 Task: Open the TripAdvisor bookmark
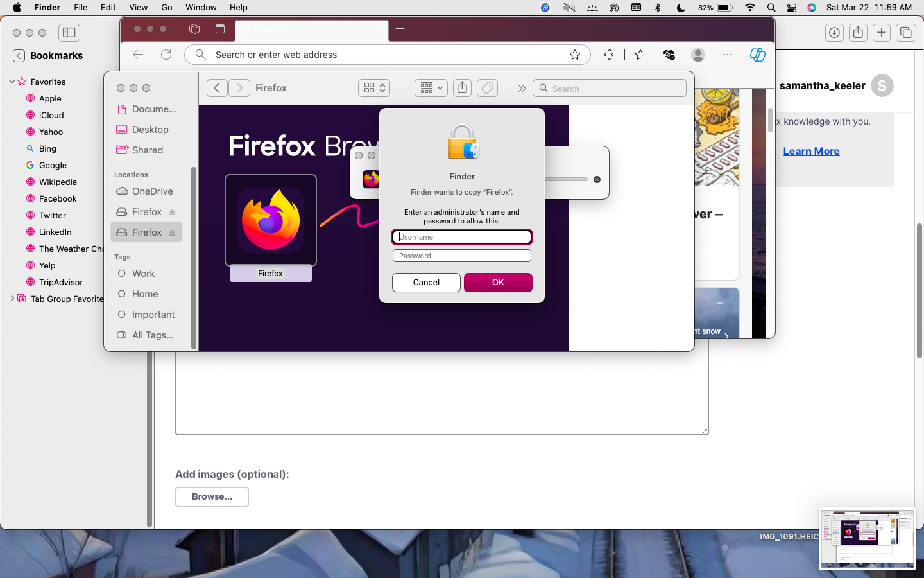pyautogui.click(x=61, y=282)
